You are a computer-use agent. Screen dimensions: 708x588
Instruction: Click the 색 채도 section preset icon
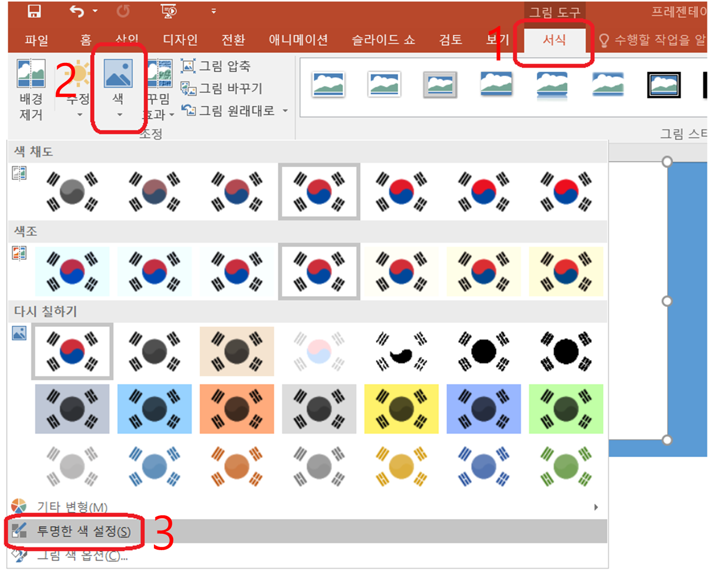point(19,173)
